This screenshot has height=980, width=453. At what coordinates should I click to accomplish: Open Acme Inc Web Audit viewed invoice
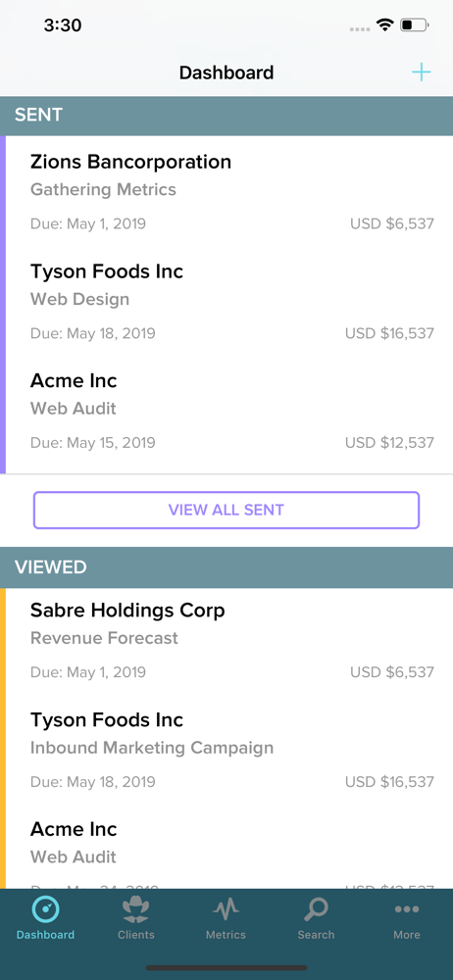(229, 847)
